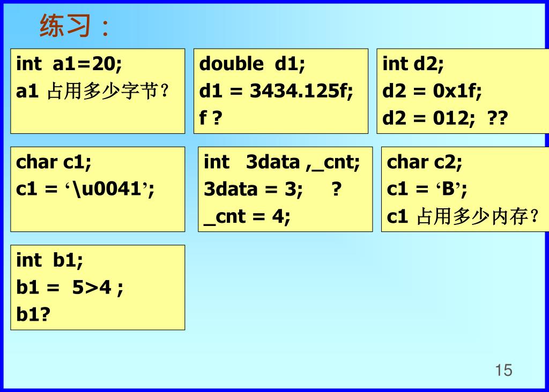Click the line '_cnt = 4;'
Image resolution: width=549 pixels, height=392 pixels.
(x=247, y=217)
